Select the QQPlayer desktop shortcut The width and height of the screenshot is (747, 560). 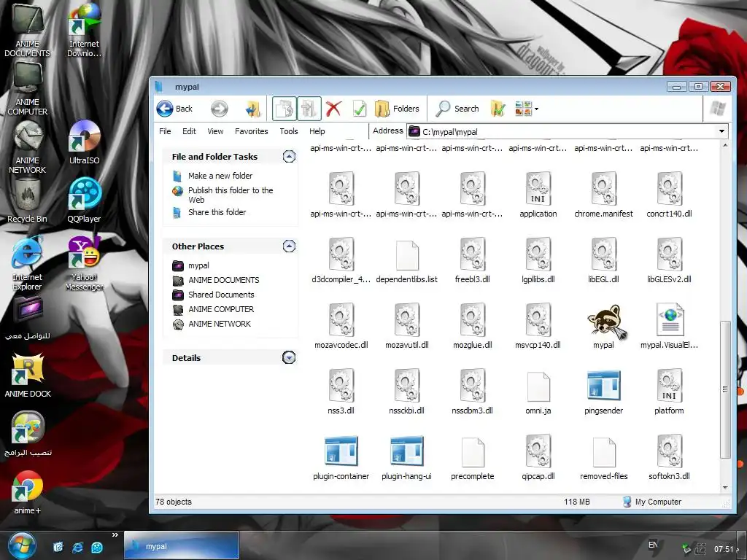[85, 200]
